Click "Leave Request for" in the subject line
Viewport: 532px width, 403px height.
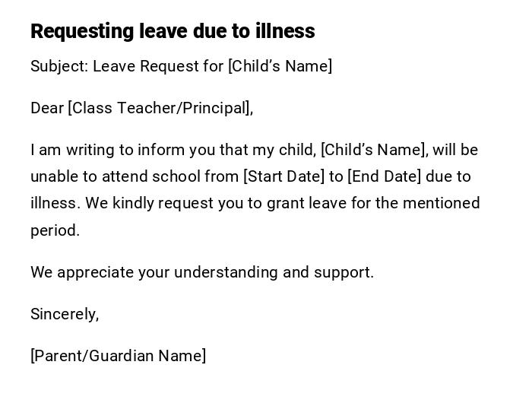point(158,66)
